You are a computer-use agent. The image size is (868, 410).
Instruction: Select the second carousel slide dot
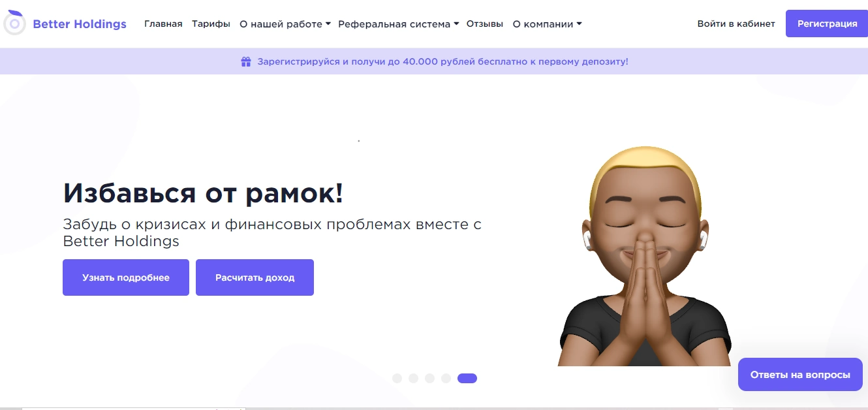coord(413,378)
